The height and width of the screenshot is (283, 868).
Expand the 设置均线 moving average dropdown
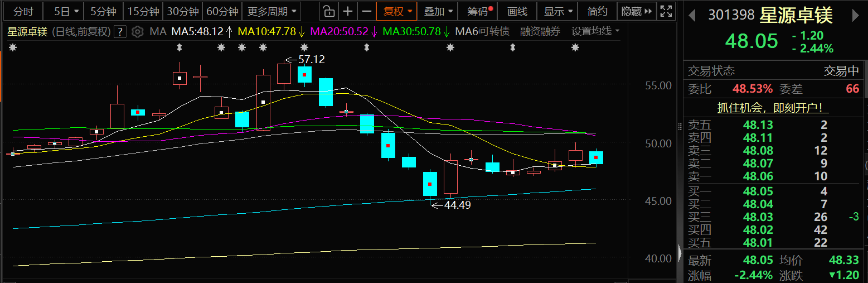(x=595, y=32)
